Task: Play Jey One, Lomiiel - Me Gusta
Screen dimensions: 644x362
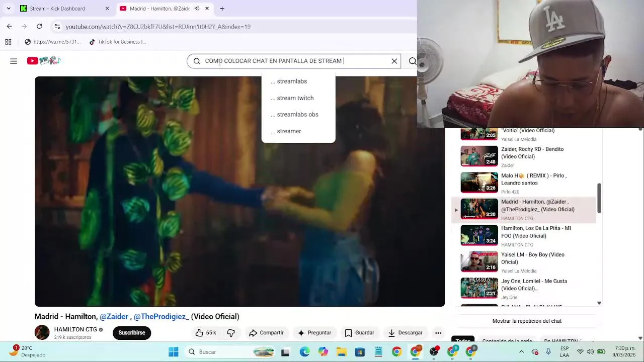Action: 523,288
